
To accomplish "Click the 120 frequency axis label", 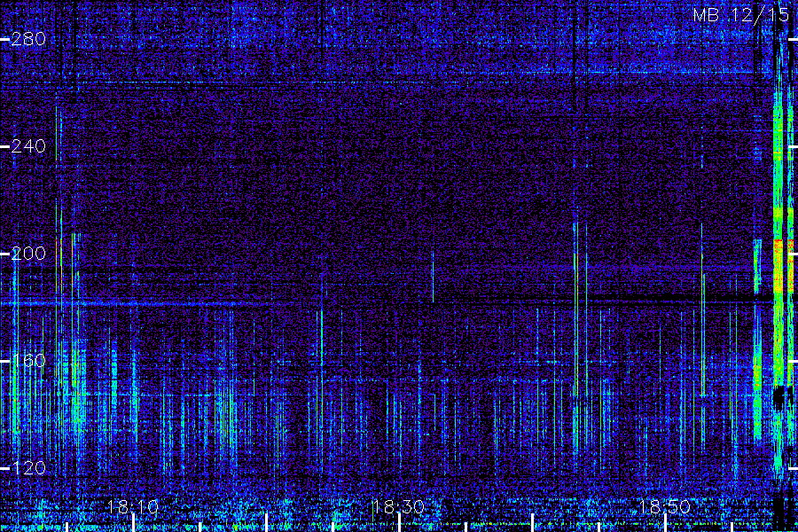I will (28, 468).
